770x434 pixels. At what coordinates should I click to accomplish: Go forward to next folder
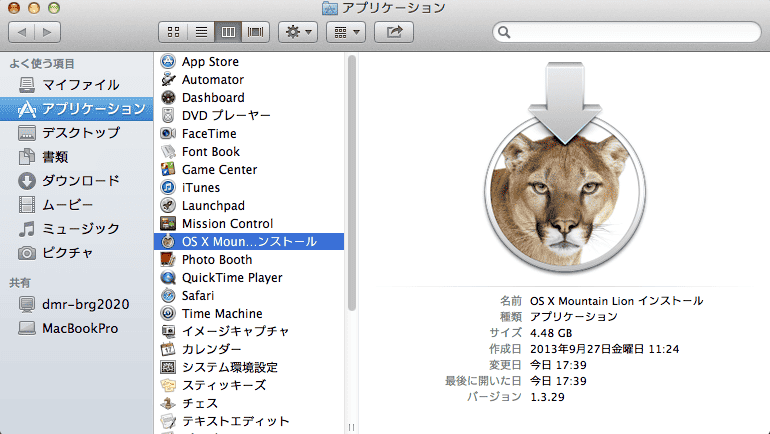48,32
